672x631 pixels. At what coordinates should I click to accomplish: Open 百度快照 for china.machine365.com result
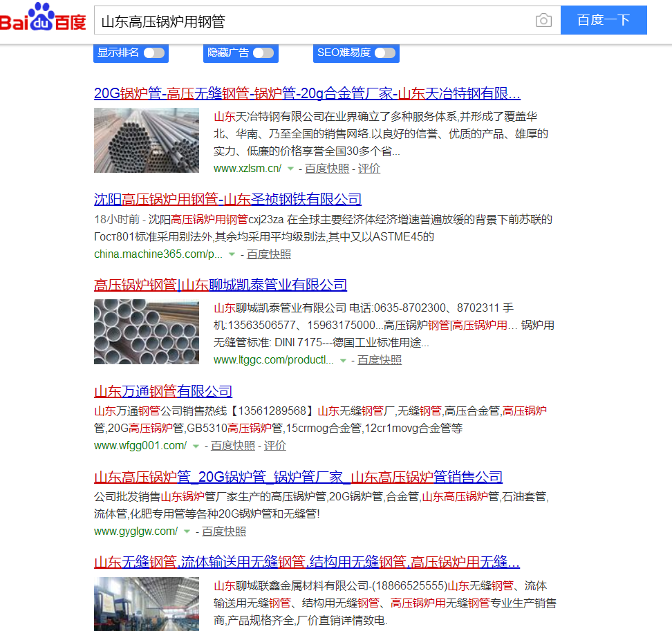click(x=269, y=254)
